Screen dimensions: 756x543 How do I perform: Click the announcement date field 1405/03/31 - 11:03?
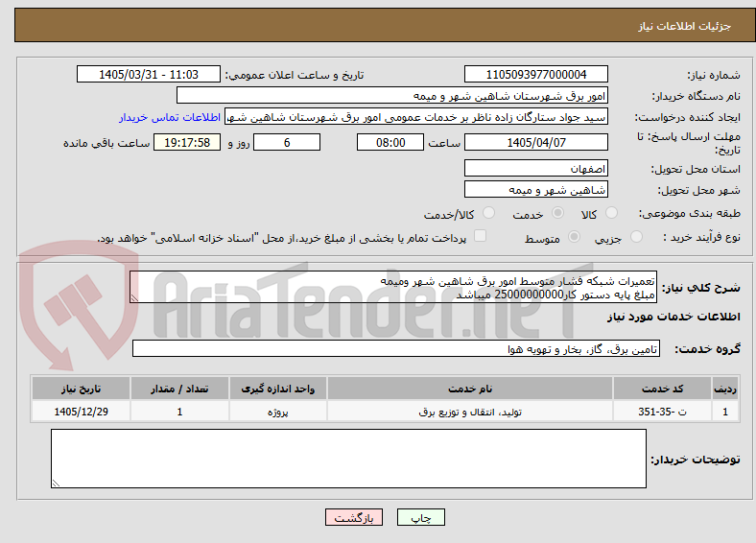tap(149, 74)
